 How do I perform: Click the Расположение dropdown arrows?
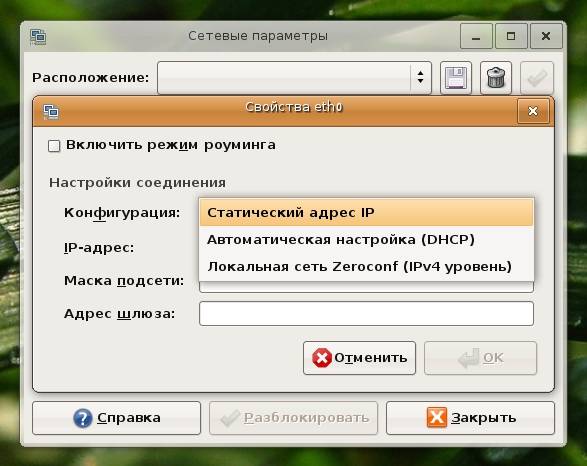tap(420, 77)
